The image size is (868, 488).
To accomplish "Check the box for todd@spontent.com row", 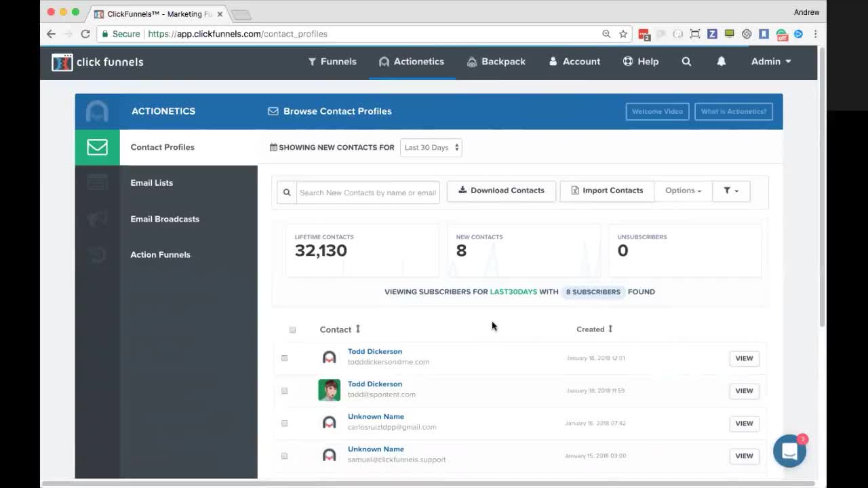I will 284,390.
